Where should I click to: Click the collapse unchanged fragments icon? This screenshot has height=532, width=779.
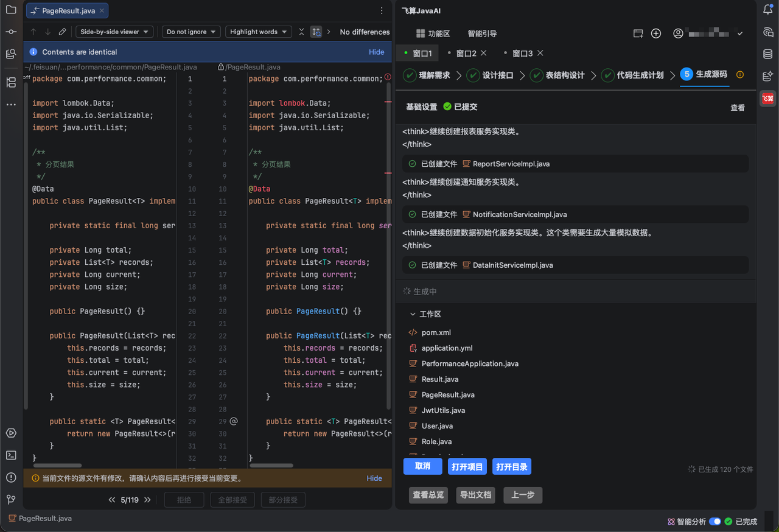click(x=301, y=32)
